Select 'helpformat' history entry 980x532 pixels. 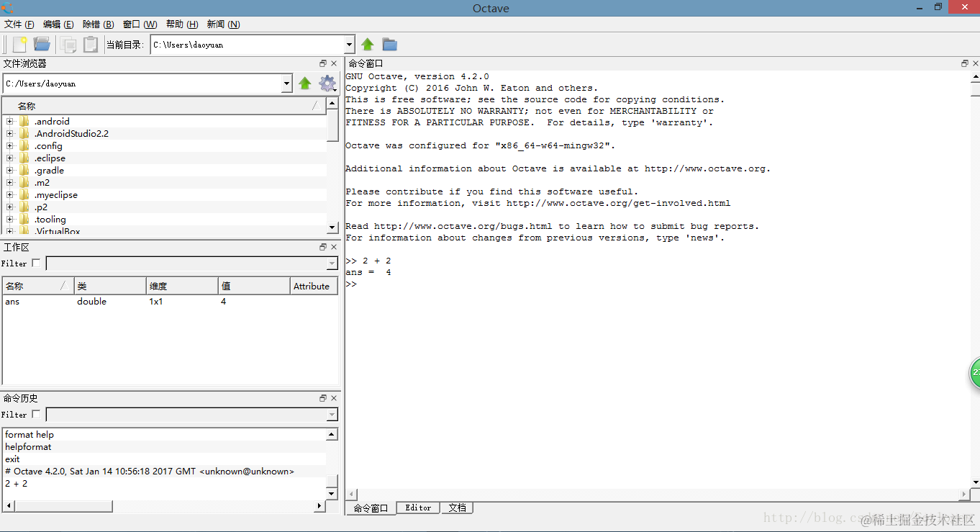(164, 447)
